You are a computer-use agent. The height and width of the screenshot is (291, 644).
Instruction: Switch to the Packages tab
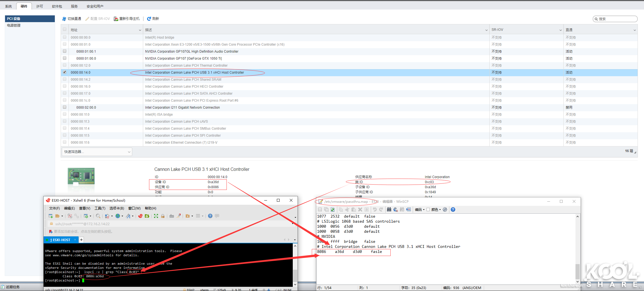click(x=57, y=6)
